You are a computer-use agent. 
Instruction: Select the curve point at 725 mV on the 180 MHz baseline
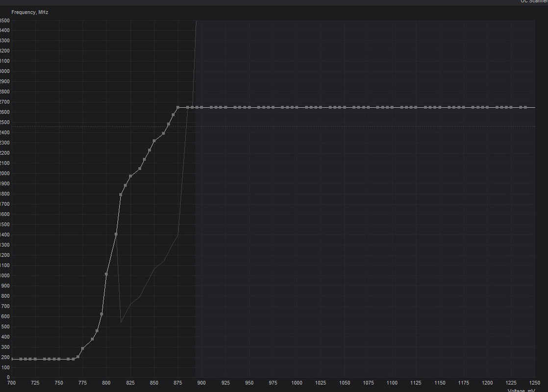click(35, 359)
